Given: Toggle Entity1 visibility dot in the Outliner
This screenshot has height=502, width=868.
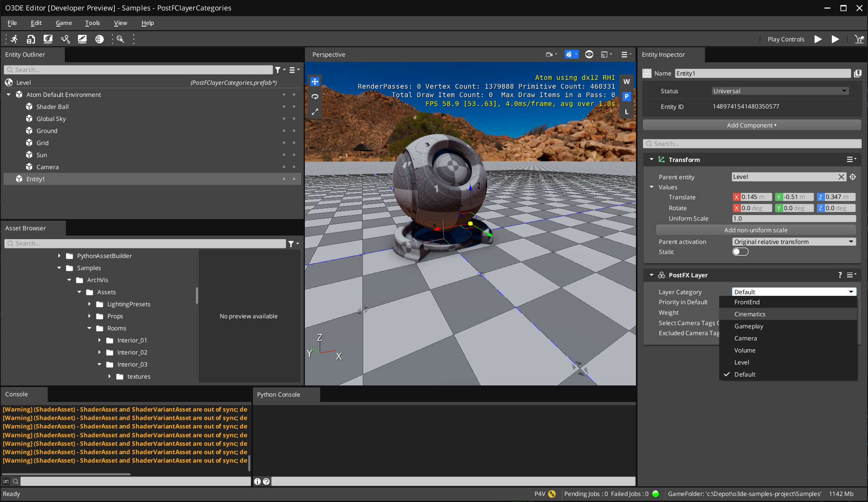Looking at the screenshot, I should click(284, 179).
